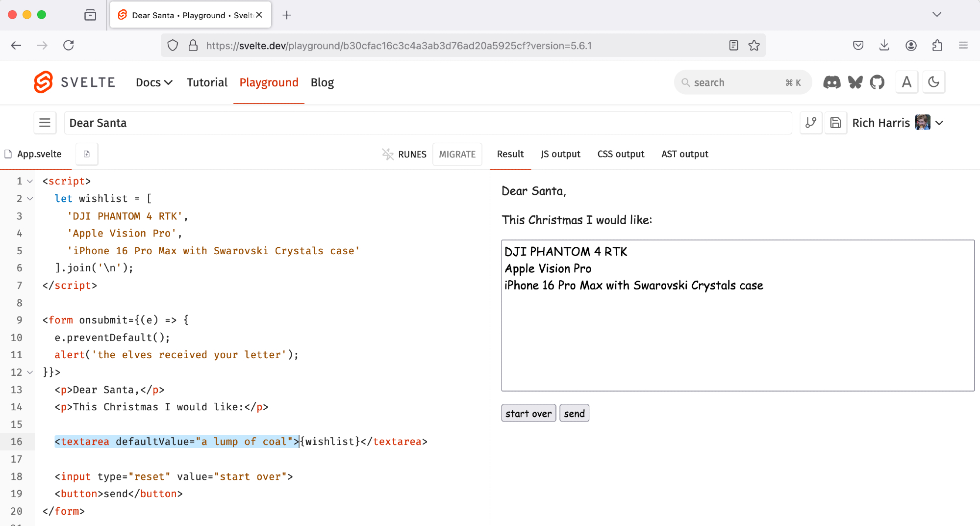The width and height of the screenshot is (980, 526).
Task: Toggle the RUNES mode indicator
Action: coord(404,154)
